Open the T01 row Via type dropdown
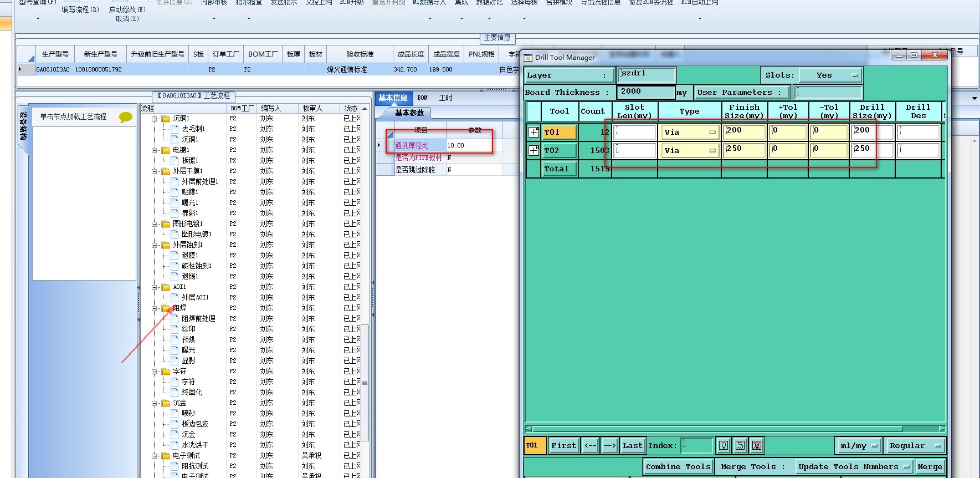980x478 pixels. [x=689, y=132]
